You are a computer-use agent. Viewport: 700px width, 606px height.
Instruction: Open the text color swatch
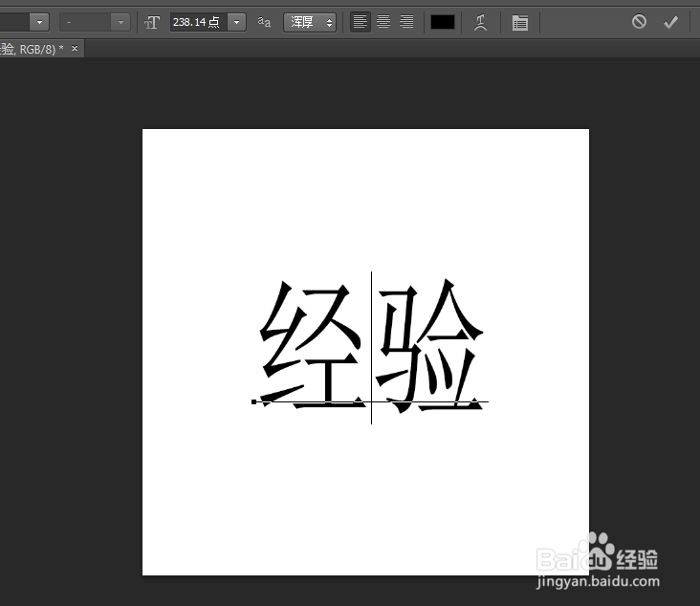(x=443, y=22)
